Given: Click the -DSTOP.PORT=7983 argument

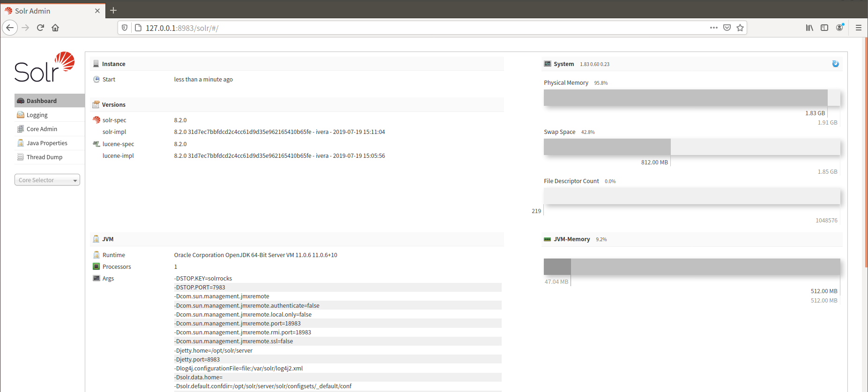Looking at the screenshot, I should pyautogui.click(x=200, y=287).
